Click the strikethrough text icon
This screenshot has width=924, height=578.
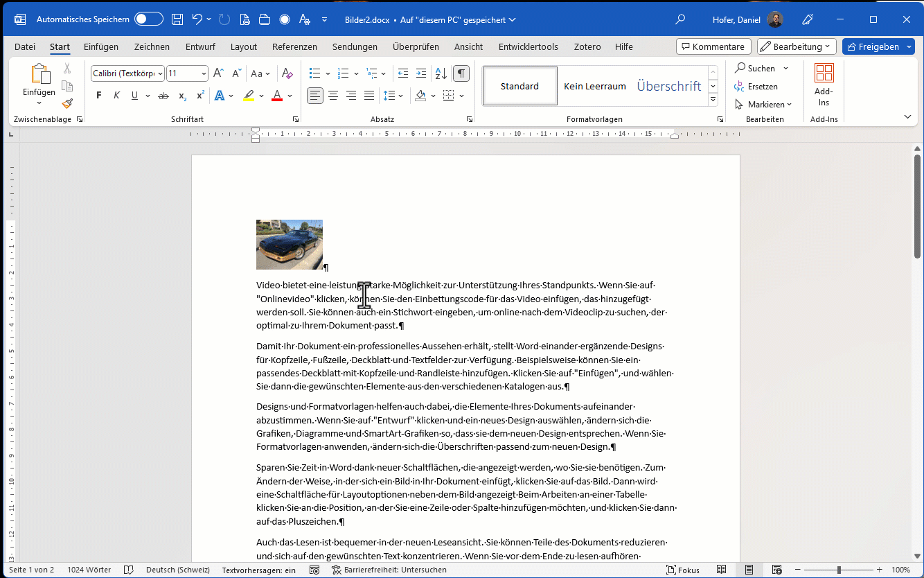[163, 96]
